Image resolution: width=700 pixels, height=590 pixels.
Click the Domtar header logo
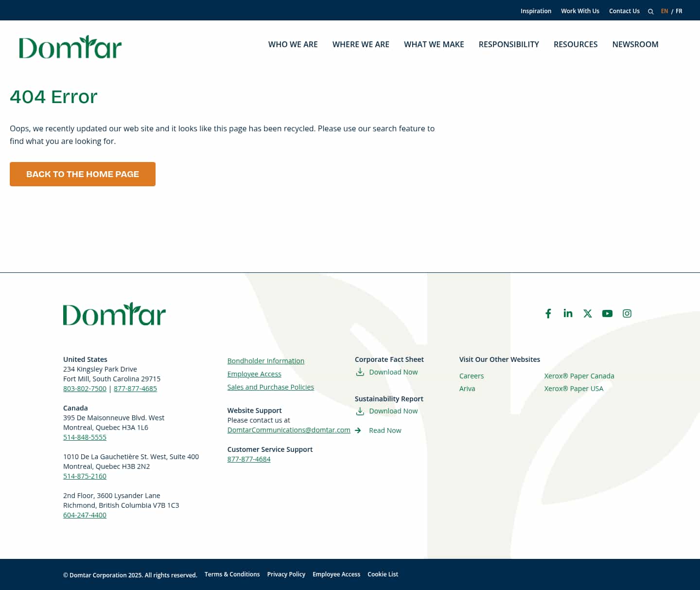click(x=70, y=47)
